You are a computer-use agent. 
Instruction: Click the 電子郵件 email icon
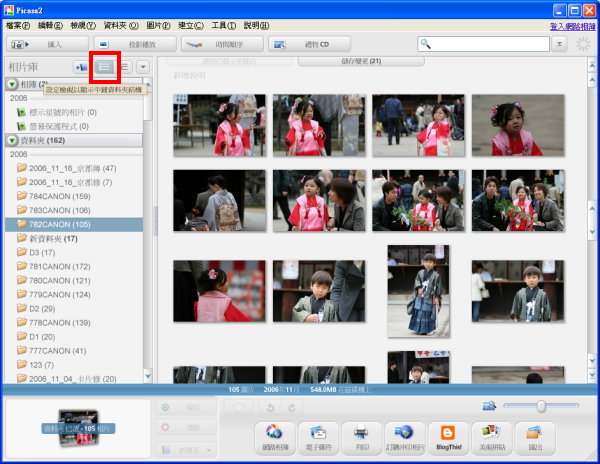click(316, 433)
